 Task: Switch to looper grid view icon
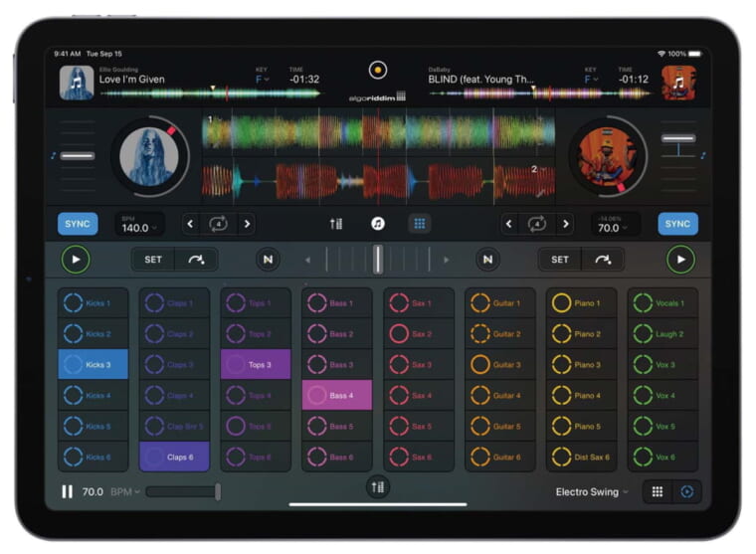tap(658, 491)
